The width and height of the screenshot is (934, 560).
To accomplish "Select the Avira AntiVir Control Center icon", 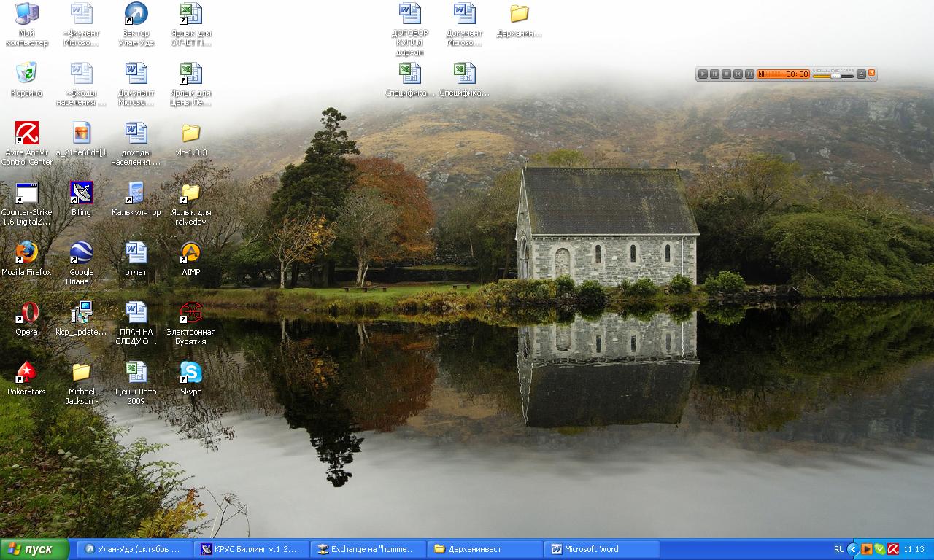I will point(27,133).
